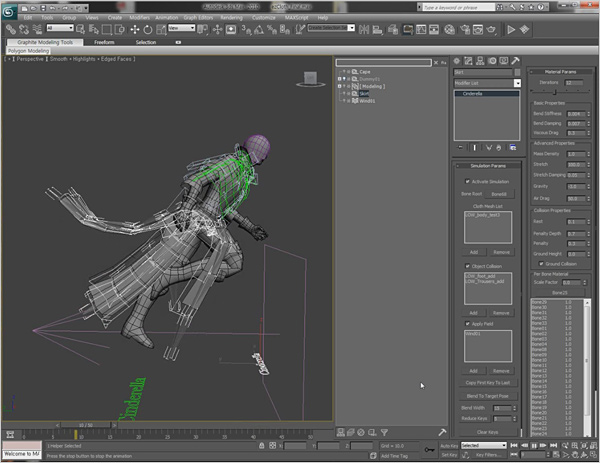Switch to the Freeform ribbon tab

(x=104, y=42)
